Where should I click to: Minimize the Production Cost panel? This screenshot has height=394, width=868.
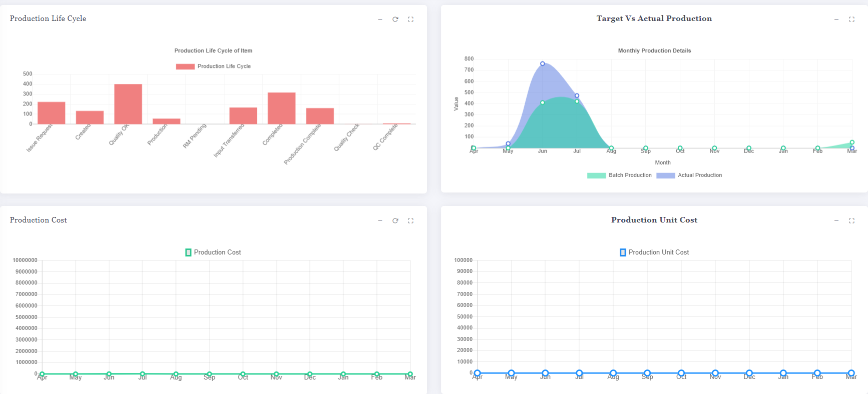(380, 221)
